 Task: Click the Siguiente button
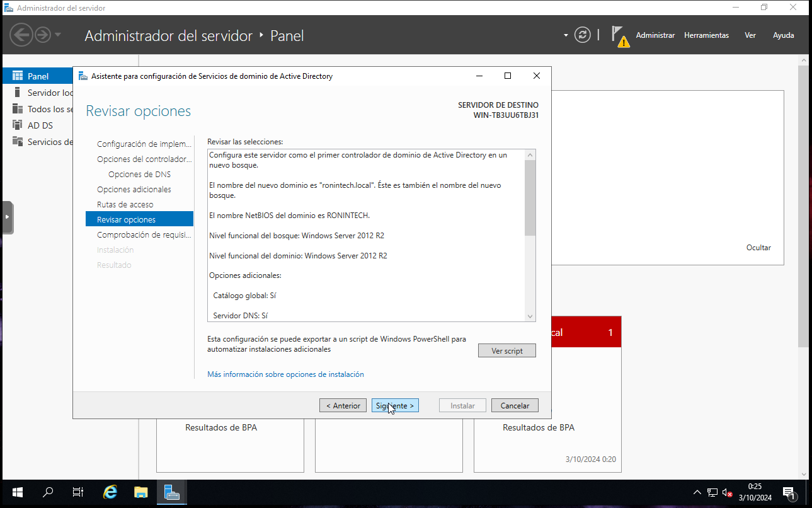click(395, 406)
